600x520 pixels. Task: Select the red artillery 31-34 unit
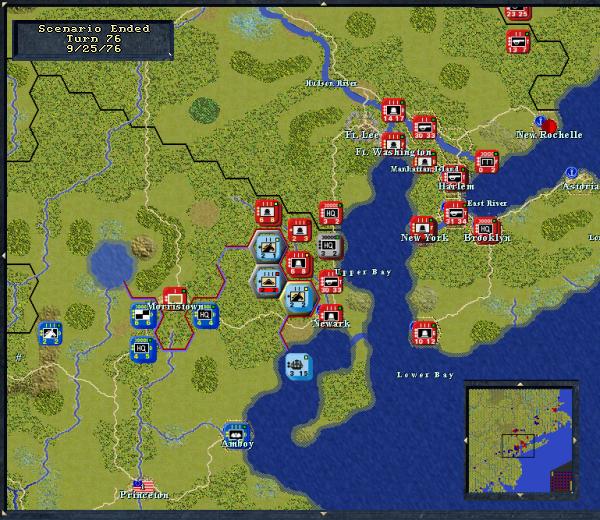pos(455,213)
